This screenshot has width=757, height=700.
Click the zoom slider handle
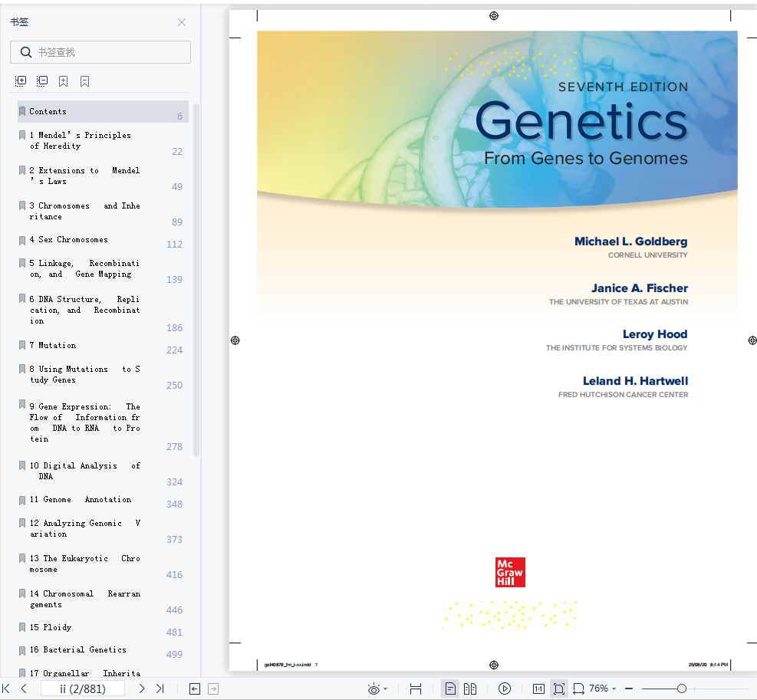tap(682, 689)
